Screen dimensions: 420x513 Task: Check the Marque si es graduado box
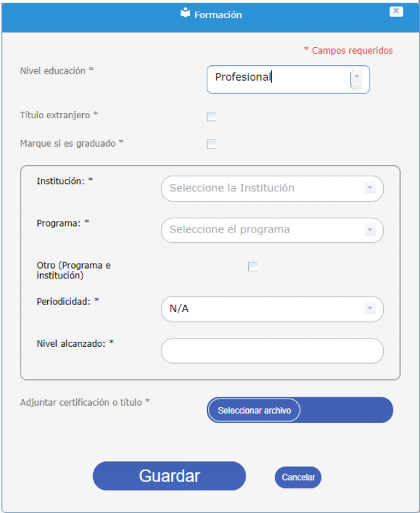tap(211, 143)
